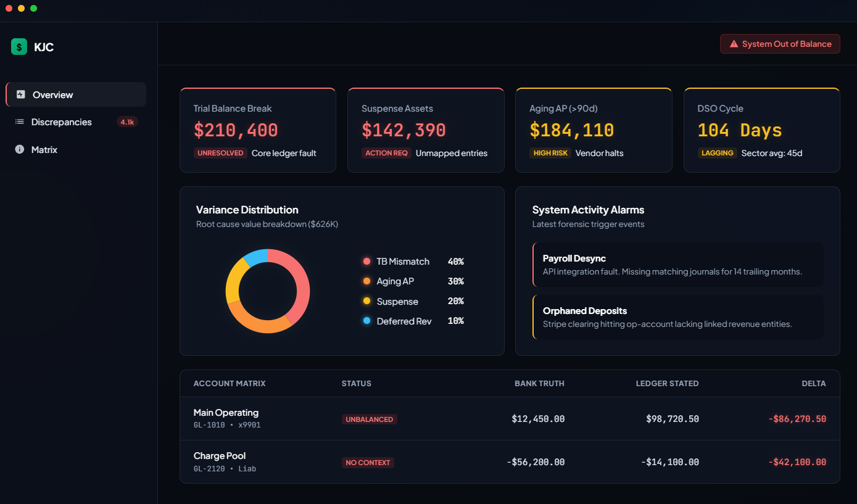
Task: Click the 4.1k badge on Discrepancies
Action: pyautogui.click(x=127, y=122)
